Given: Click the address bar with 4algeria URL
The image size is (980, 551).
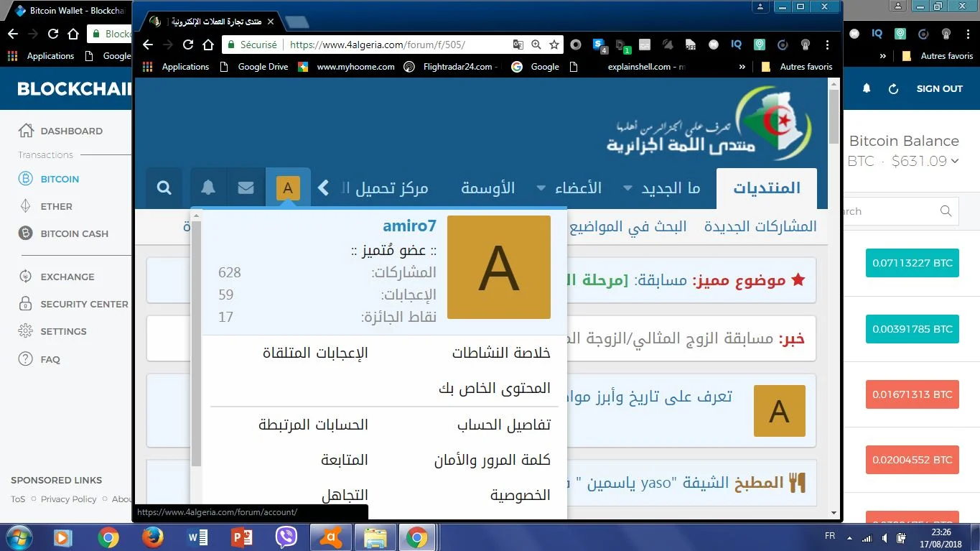Looking at the screenshot, I should [x=395, y=45].
